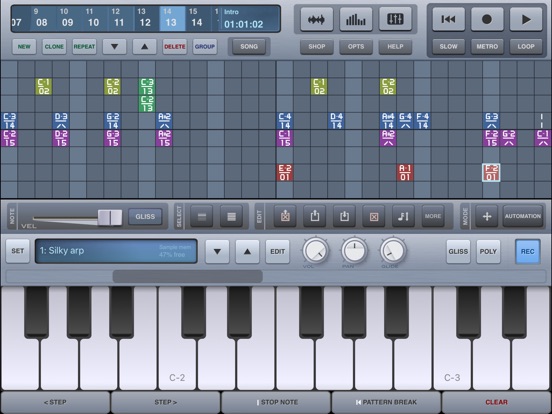The image size is (552, 414).
Task: Toggle POLY mode for instrument
Action: click(x=488, y=251)
